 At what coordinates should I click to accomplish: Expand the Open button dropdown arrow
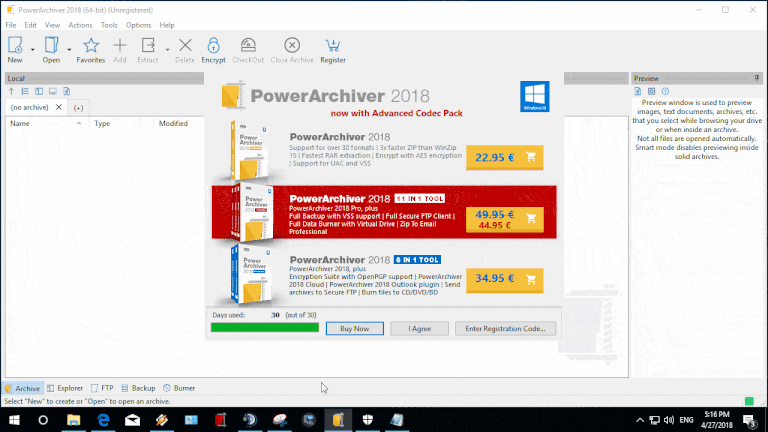69,48
